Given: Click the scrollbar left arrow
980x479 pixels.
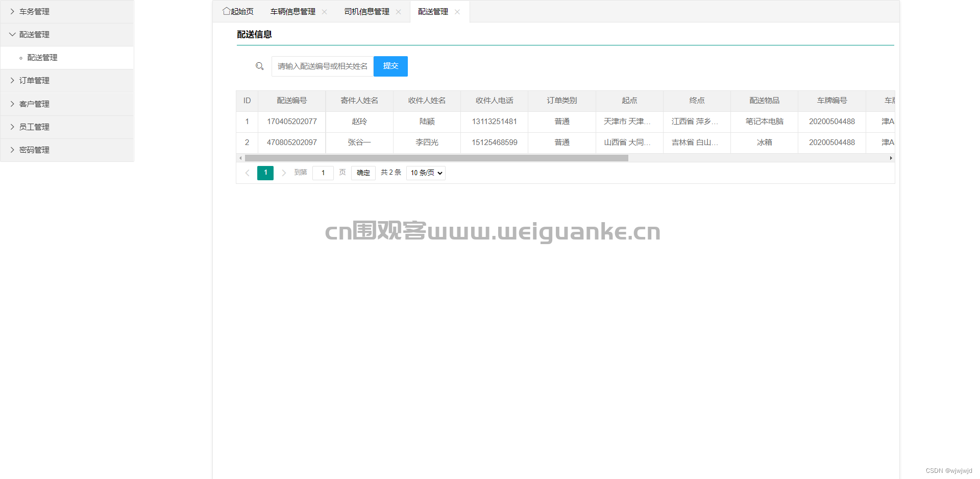Looking at the screenshot, I should pyautogui.click(x=240, y=158).
